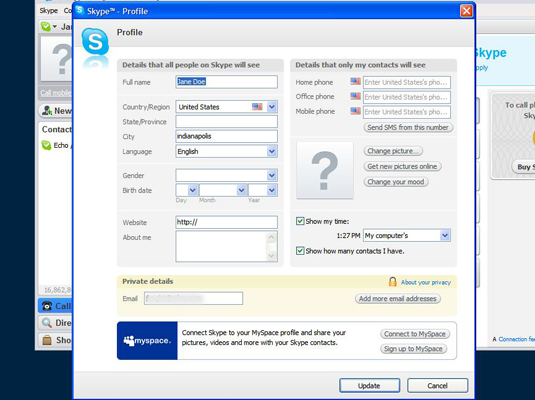Click Sign up to MySpace button
This screenshot has width=535, height=400.
click(413, 349)
